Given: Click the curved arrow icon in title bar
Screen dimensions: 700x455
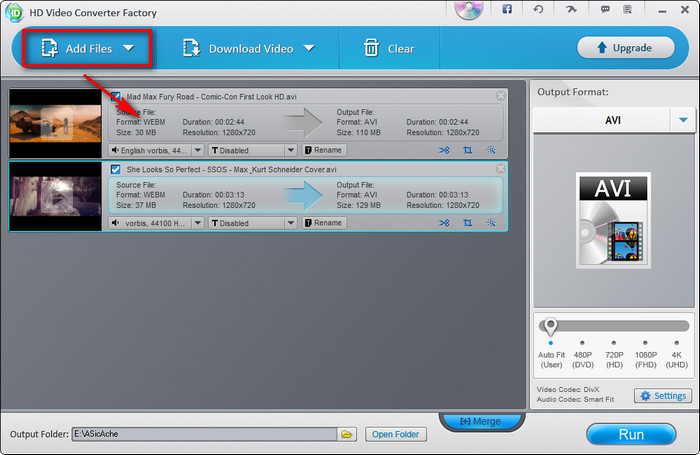Looking at the screenshot, I should pos(571,9).
